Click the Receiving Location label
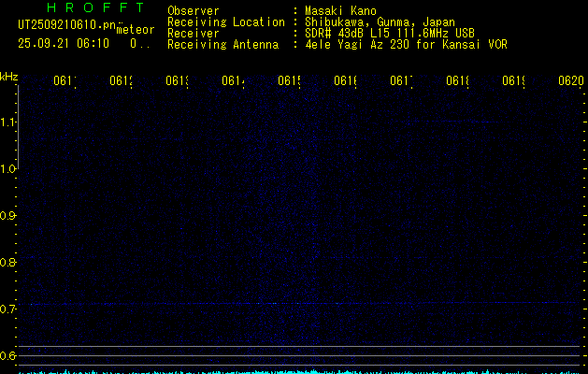 click(226, 22)
